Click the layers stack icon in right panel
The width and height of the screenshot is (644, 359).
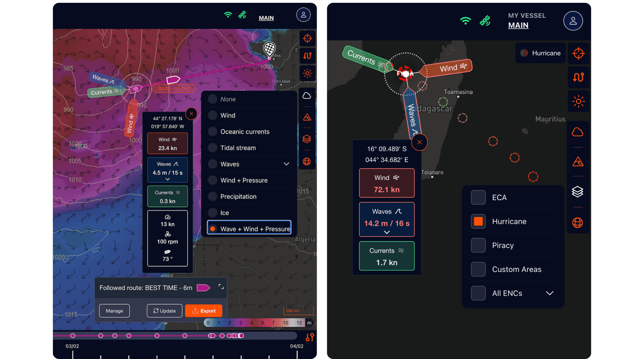point(577,192)
